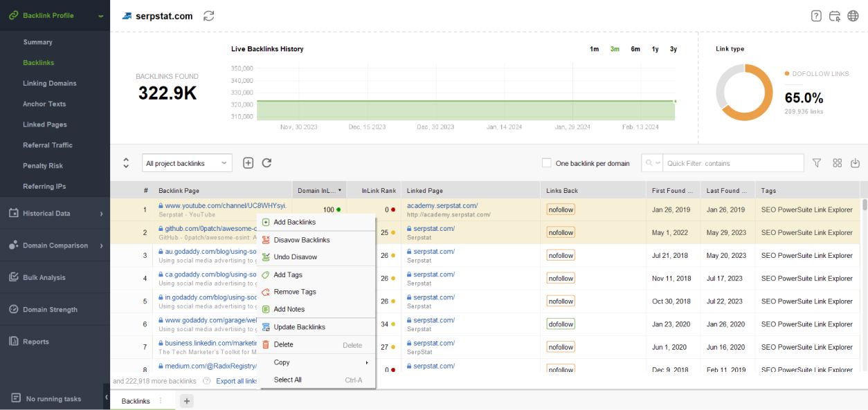Open Linking Domains in the sidebar
The height and width of the screenshot is (410, 868).
(50, 83)
